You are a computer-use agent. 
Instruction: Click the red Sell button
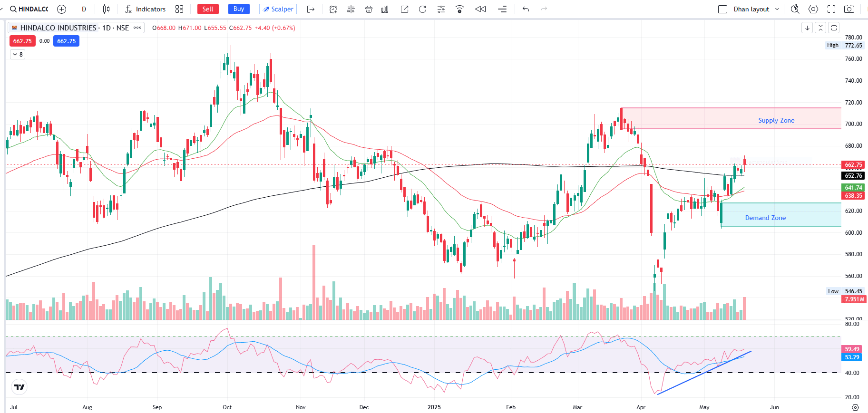(208, 9)
